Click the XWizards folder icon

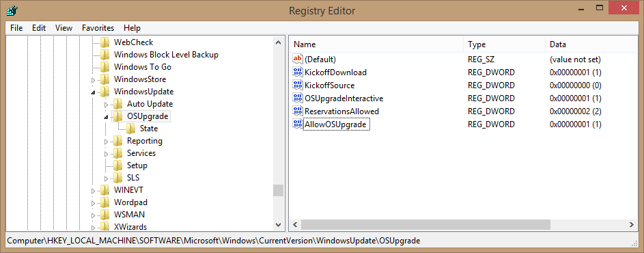105,226
